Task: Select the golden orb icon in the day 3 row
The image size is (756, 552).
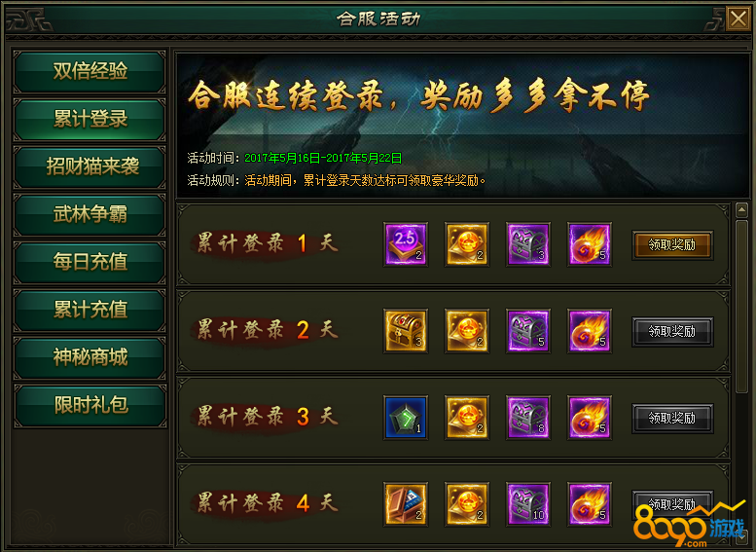Action: tap(467, 418)
